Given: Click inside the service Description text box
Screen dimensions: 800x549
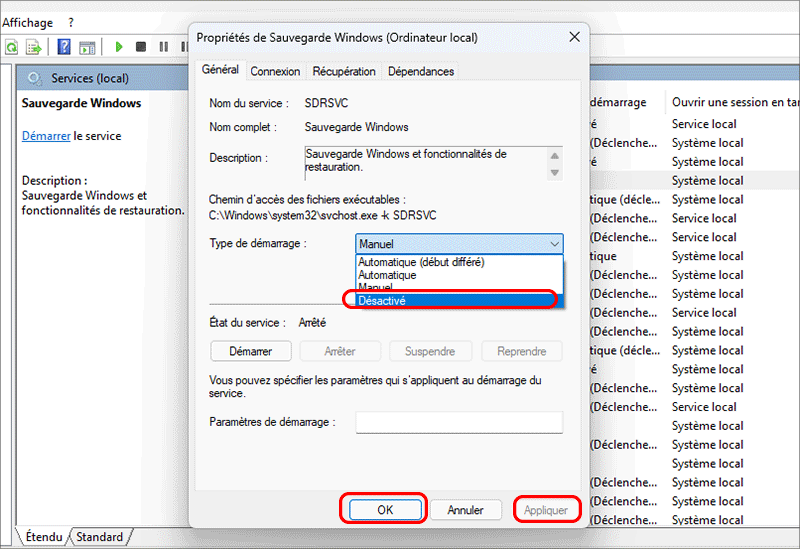Looking at the screenshot, I should pyautogui.click(x=426, y=163).
